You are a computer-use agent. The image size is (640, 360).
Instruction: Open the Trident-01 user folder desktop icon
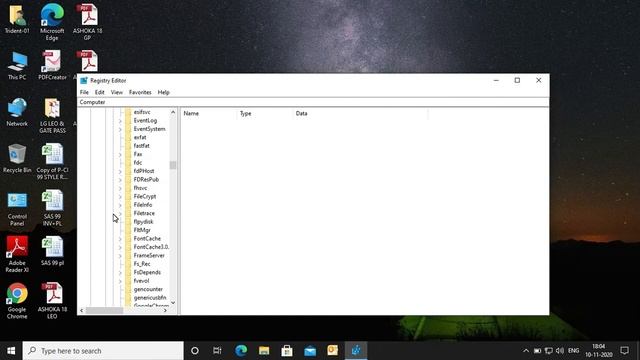(17, 19)
